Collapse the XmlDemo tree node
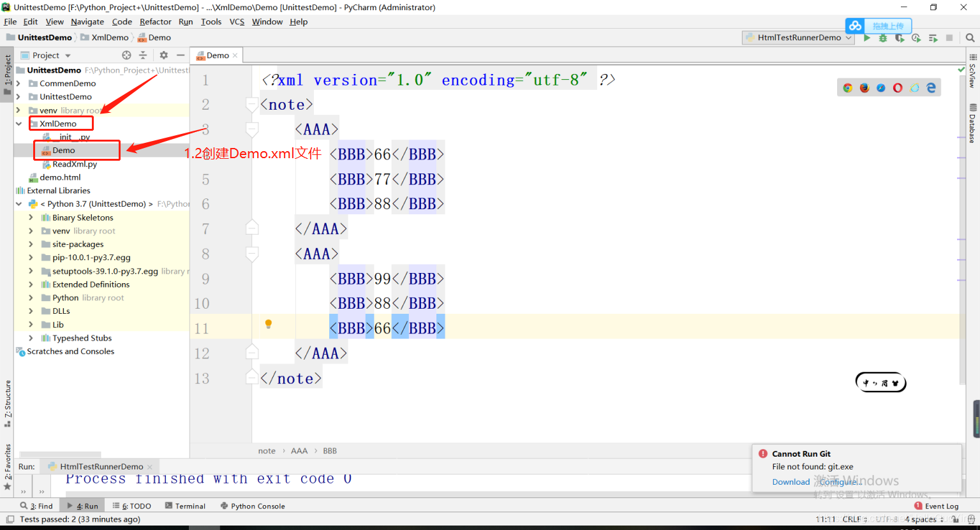The image size is (980, 530). tap(19, 123)
